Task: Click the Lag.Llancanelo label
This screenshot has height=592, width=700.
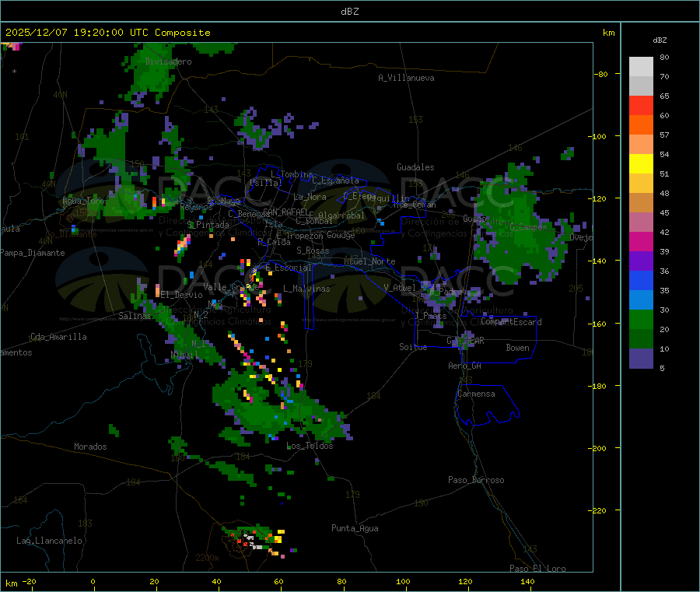Action: (x=49, y=541)
